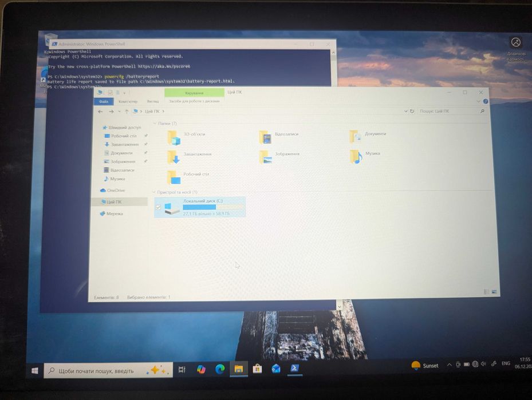Select Швидкий доступ in navigation pane
This screenshot has height=400, width=532.
[121, 128]
